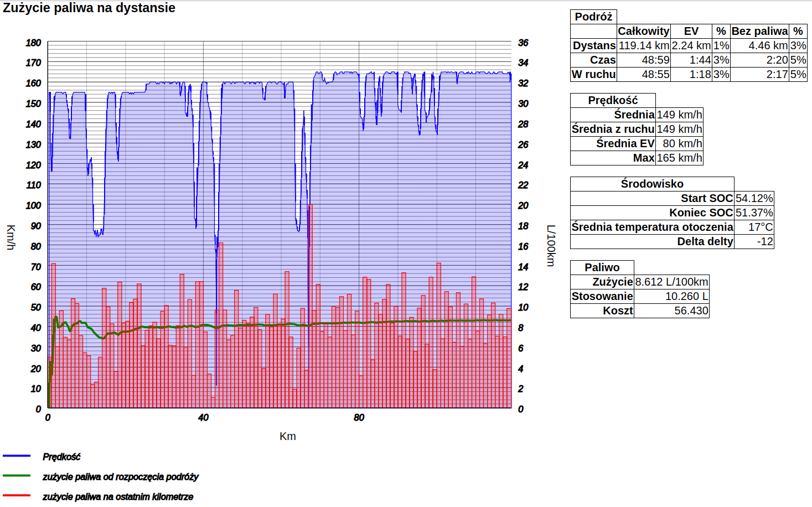Click the Km x-axis label
Viewport: 812px width, 507px height.
point(288,437)
